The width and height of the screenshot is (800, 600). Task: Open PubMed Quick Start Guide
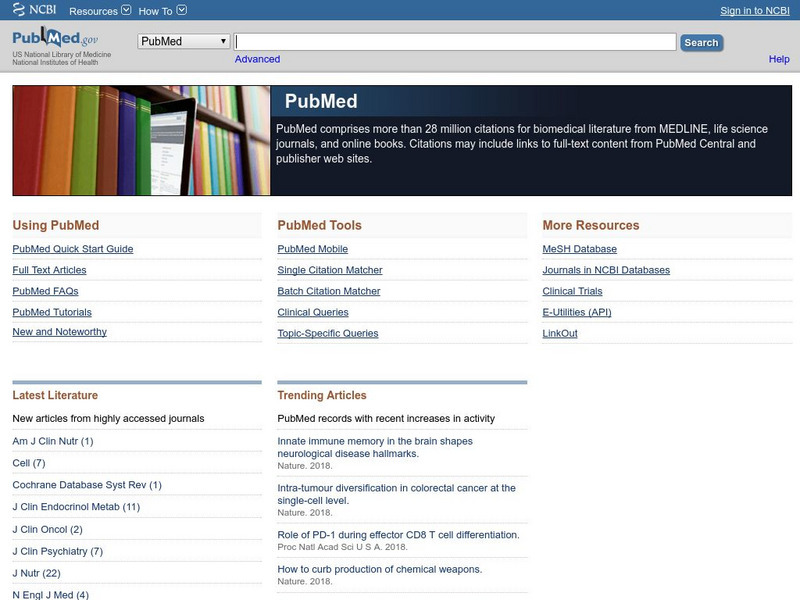click(72, 249)
